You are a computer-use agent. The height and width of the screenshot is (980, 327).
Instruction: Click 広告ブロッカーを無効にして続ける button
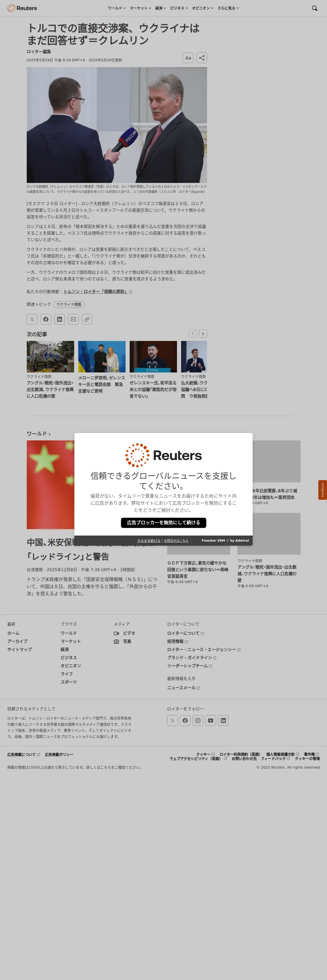click(164, 523)
